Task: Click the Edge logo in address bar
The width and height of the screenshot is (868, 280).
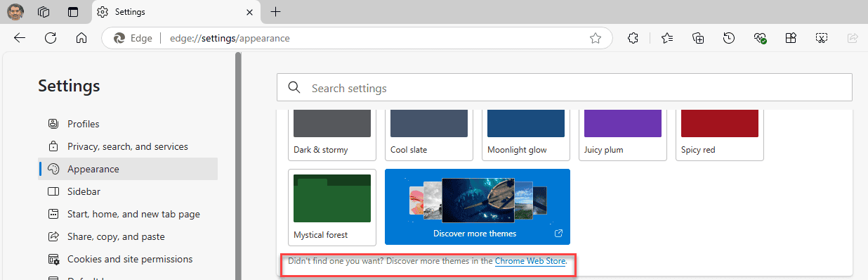Action: pos(119,39)
